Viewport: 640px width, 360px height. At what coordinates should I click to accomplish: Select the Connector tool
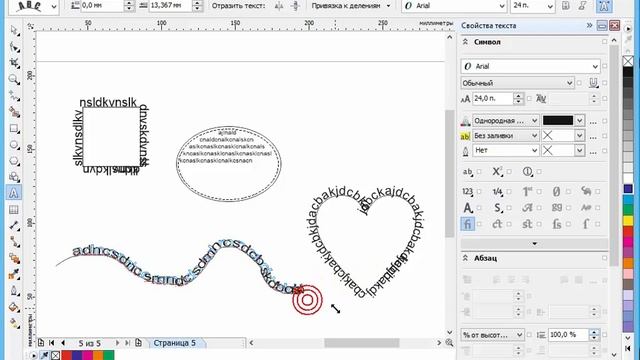coord(14,242)
